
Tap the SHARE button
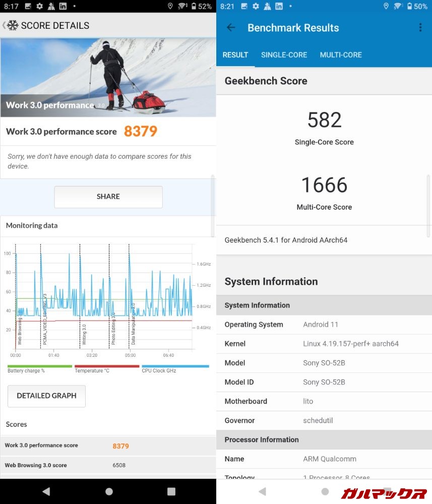pyautogui.click(x=108, y=197)
